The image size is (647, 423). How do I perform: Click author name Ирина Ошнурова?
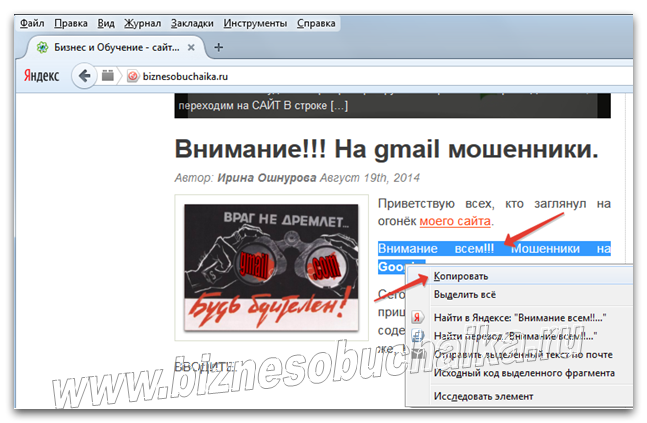[267, 178]
